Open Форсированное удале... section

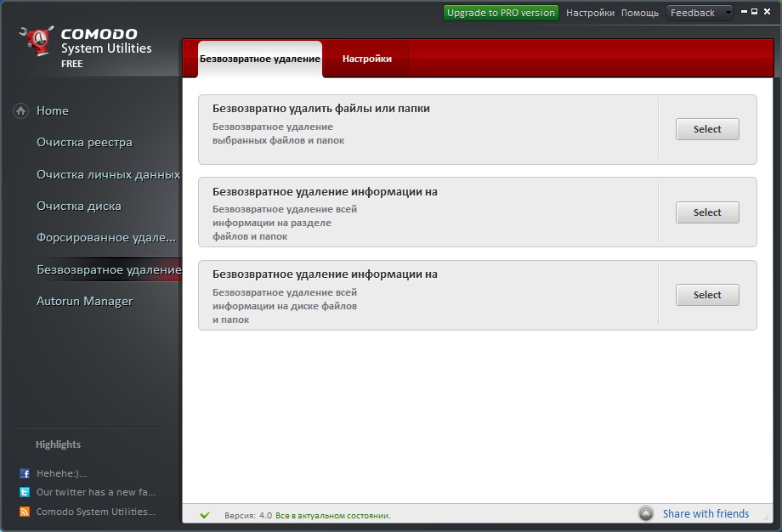pos(106,238)
